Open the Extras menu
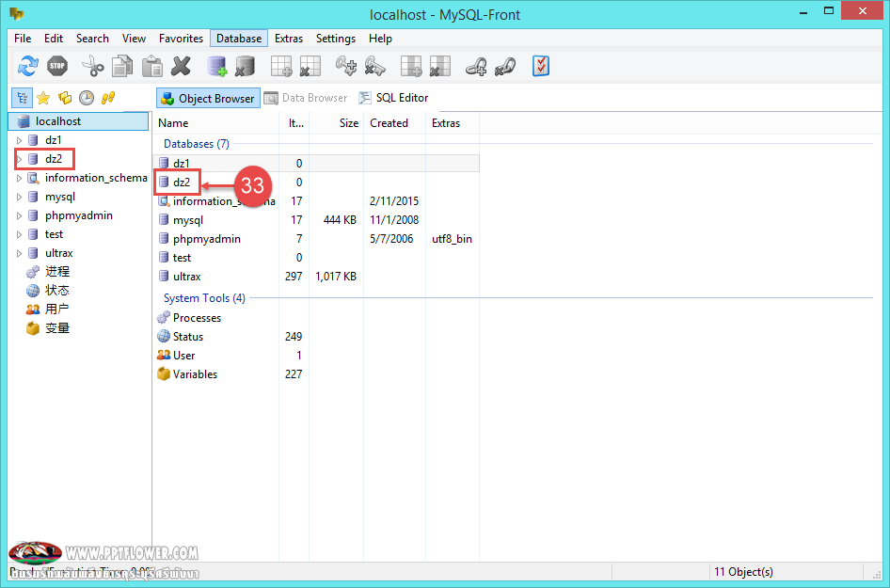The height and width of the screenshot is (588, 890). coord(289,39)
